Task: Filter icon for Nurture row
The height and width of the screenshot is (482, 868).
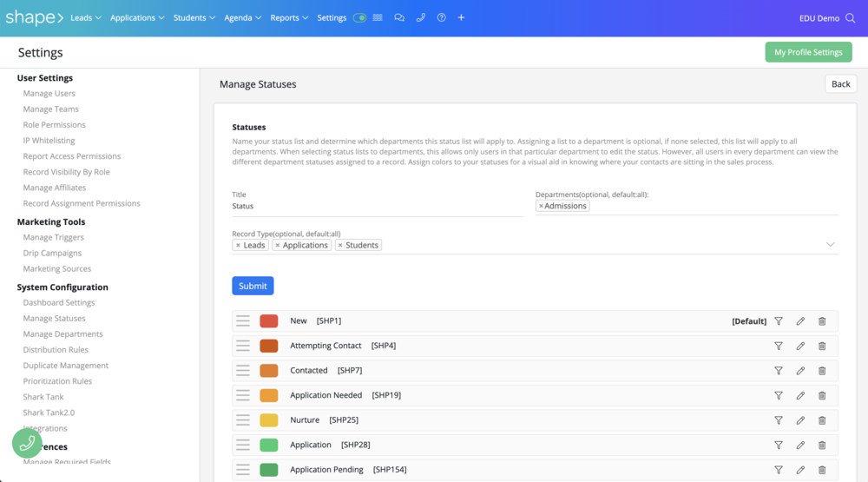Action: pos(779,420)
